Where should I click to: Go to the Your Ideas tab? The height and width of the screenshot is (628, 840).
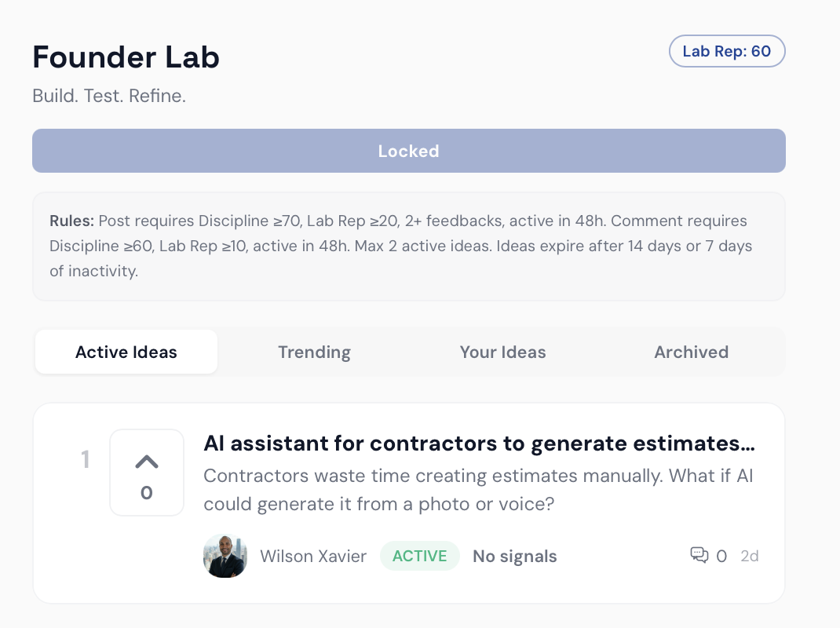click(x=502, y=352)
